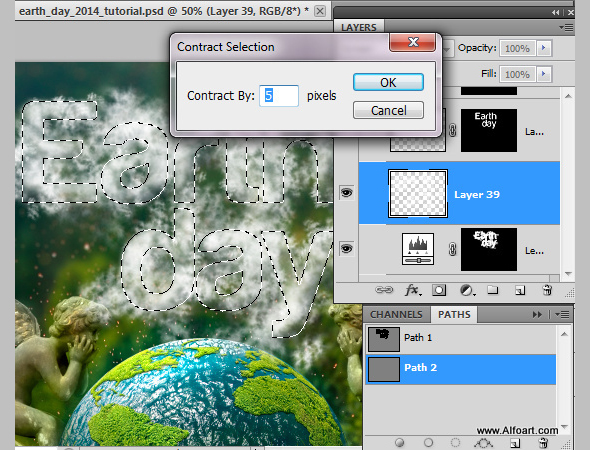This screenshot has height=450, width=590.
Task: Fill path with foreground color icon
Action: pyautogui.click(x=400, y=442)
